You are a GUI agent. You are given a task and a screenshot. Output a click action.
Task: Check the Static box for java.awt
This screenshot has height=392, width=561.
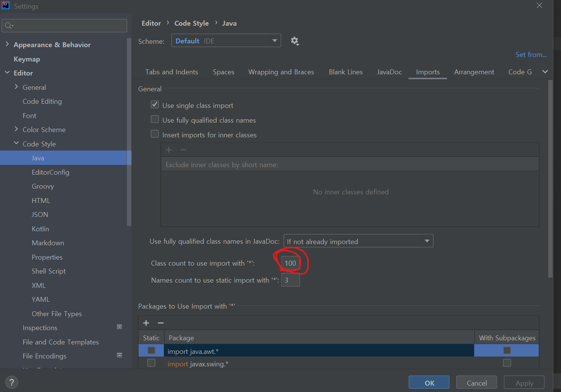(x=151, y=350)
